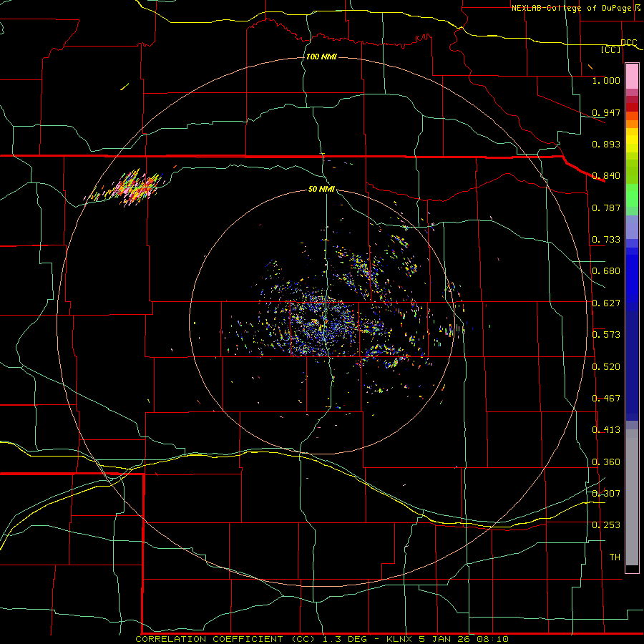Click the 1.3 DEG elevation text
The image size is (644, 644).
point(346,639)
